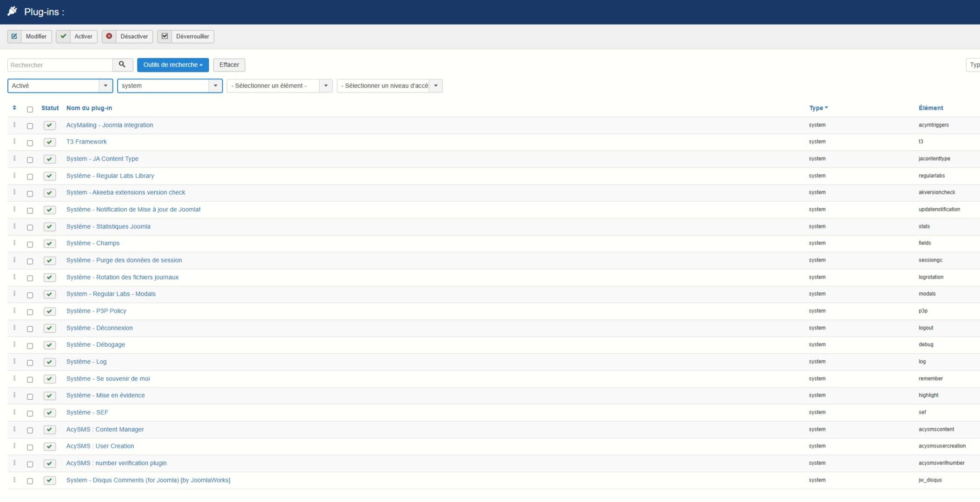Disable Akeeba extensions version check via status icon
Viewport: 980px width, 502px height.
point(50,193)
